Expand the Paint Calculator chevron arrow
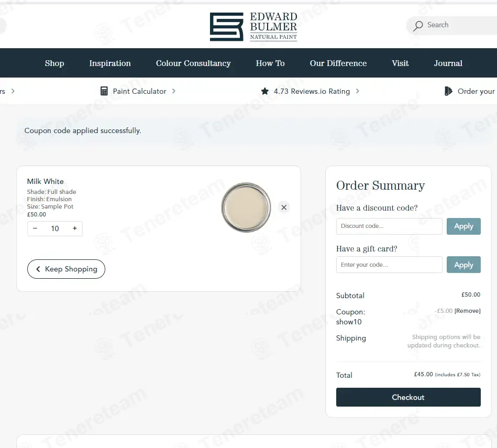 click(x=174, y=91)
